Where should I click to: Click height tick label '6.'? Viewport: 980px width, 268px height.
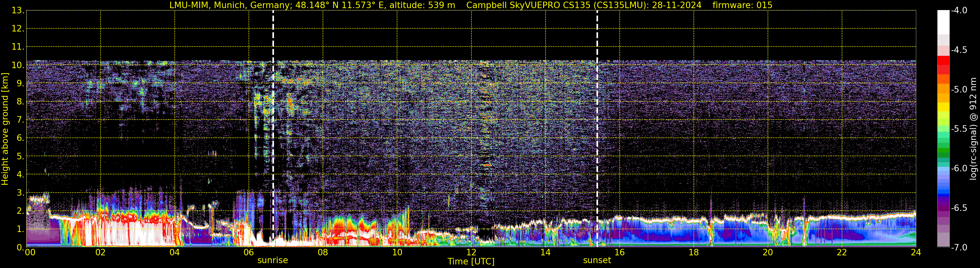pyautogui.click(x=20, y=138)
